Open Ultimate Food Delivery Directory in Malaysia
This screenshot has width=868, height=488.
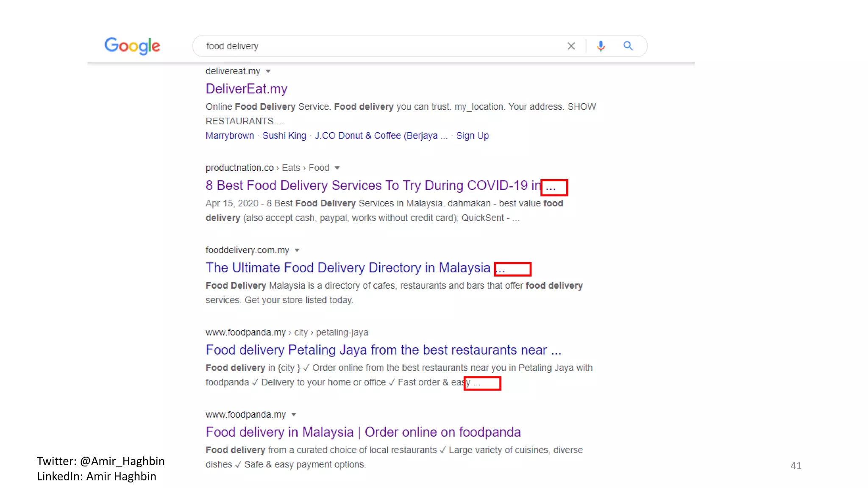pos(348,267)
